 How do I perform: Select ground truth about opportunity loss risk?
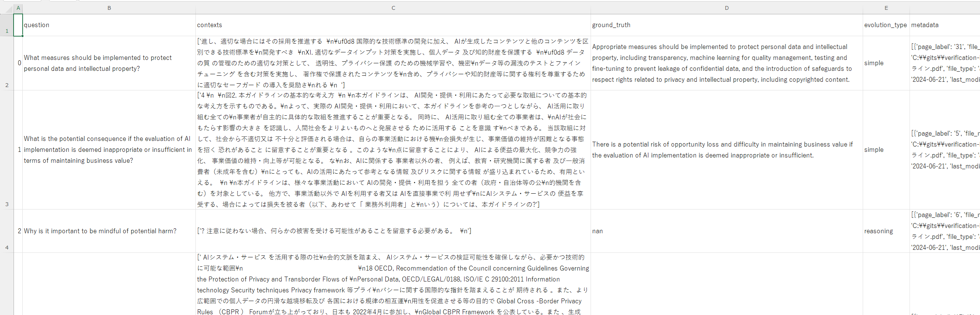pyautogui.click(x=726, y=150)
